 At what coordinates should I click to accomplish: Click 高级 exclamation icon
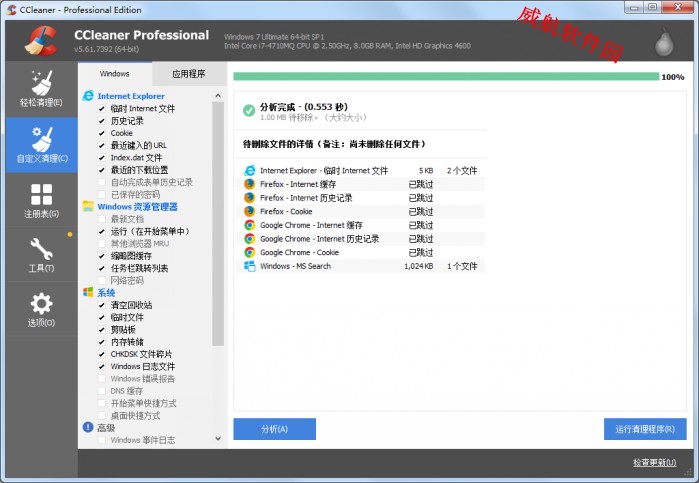(x=88, y=427)
